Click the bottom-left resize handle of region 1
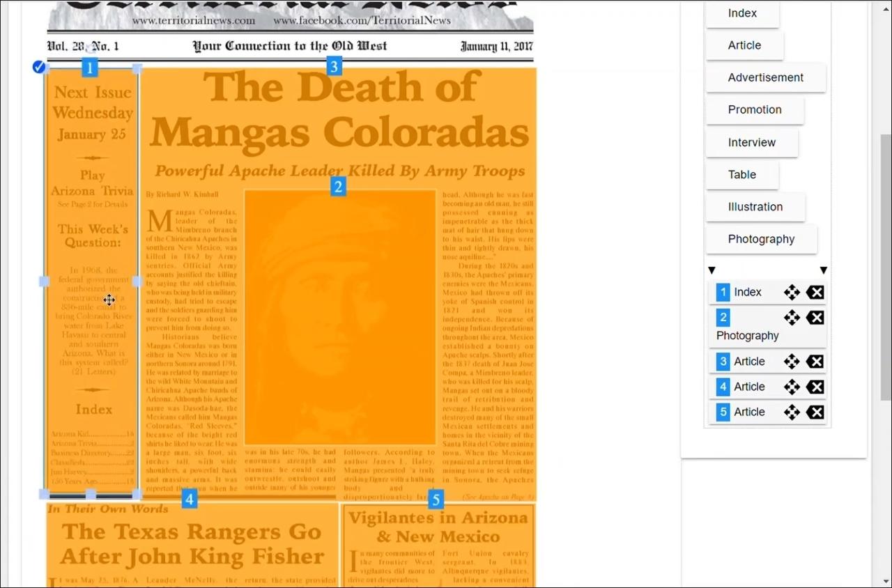Viewport: 892px width, 588px height. tap(44, 494)
